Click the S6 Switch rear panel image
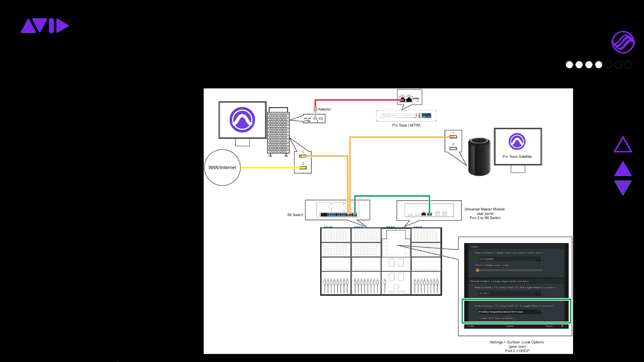Image resolution: width=644 pixels, height=362 pixels. pos(338,210)
